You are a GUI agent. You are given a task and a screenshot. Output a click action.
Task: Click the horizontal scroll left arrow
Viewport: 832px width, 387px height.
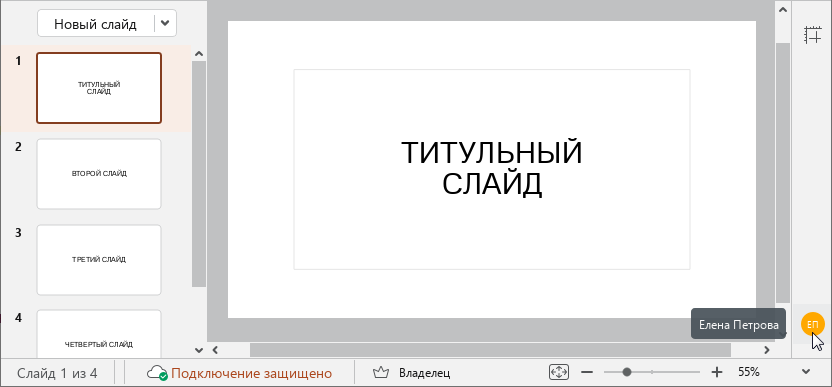point(215,350)
